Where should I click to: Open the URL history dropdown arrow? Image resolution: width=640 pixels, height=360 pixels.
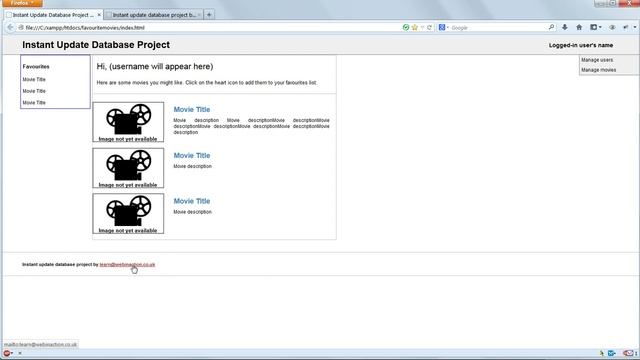pos(422,28)
